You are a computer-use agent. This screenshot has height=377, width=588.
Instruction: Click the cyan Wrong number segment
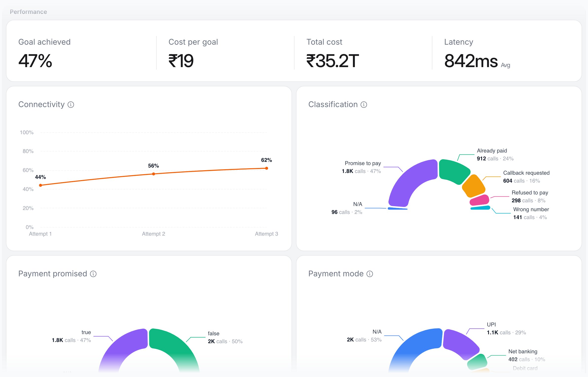pos(480,208)
